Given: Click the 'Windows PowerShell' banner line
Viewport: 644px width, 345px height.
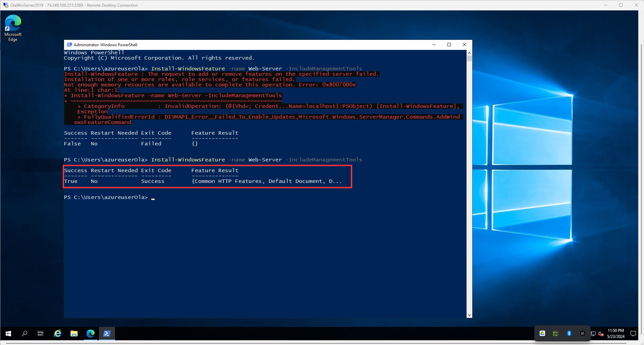Looking at the screenshot, I should tap(94, 53).
